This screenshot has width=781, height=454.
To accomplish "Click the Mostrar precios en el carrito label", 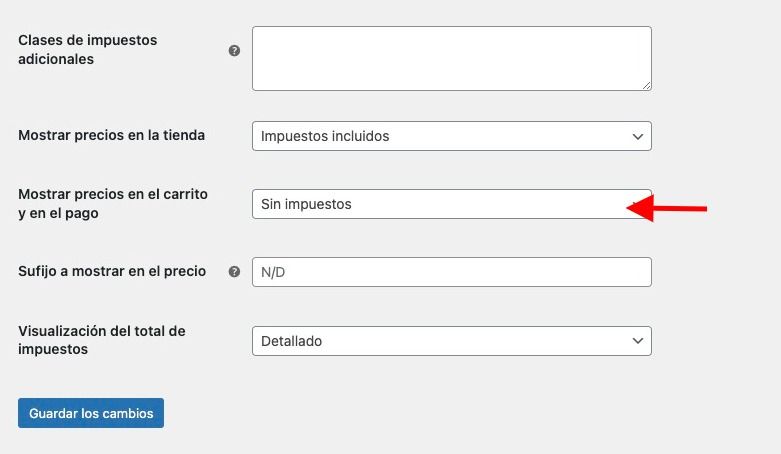I will point(113,203).
